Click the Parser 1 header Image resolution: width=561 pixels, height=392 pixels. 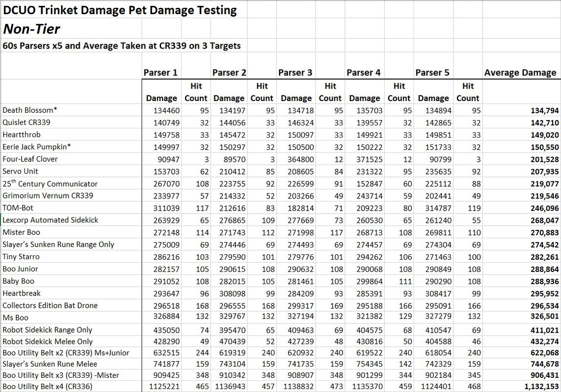pyautogui.click(x=160, y=73)
